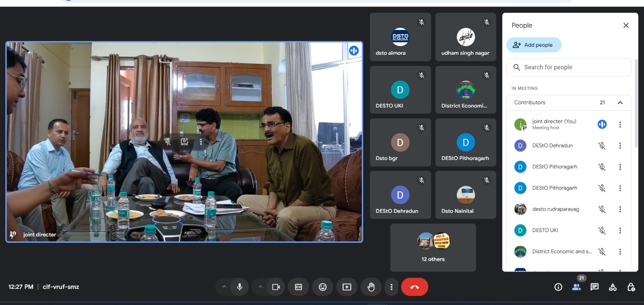The height and width of the screenshot is (305, 644).
Task: Mute desto rudraparayag in the people list
Action: 602,209
